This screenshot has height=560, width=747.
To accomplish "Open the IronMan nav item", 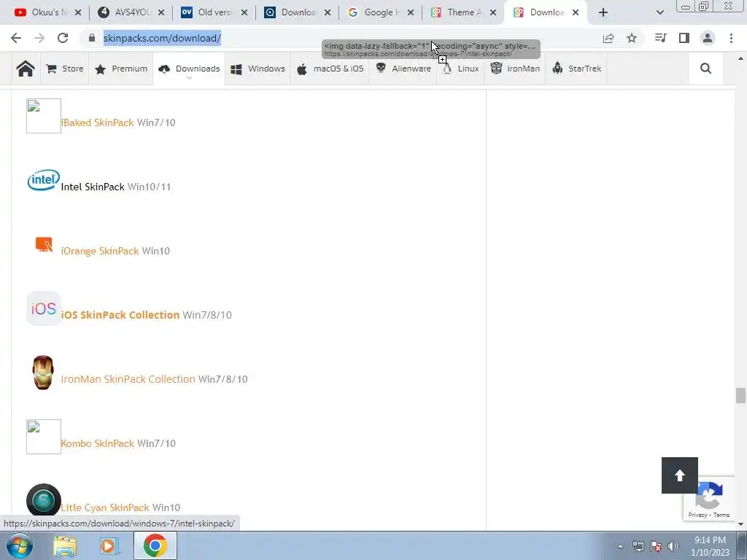I will (515, 69).
